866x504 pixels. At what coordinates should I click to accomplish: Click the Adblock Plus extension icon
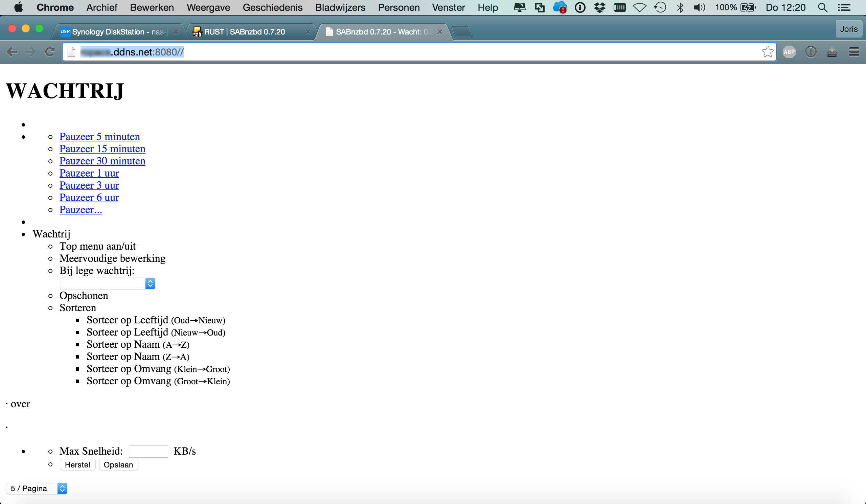[x=789, y=52]
